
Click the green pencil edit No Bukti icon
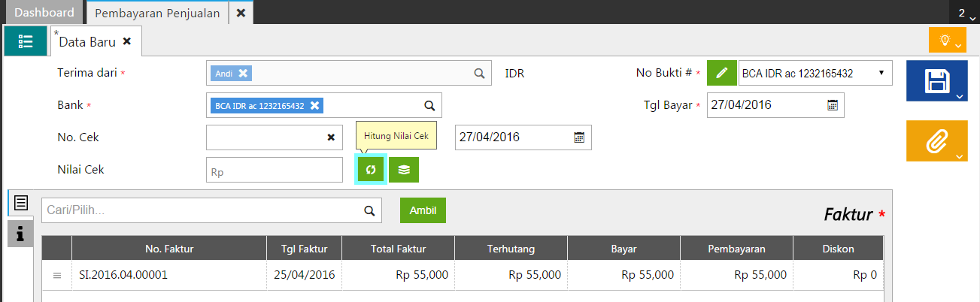(x=722, y=74)
